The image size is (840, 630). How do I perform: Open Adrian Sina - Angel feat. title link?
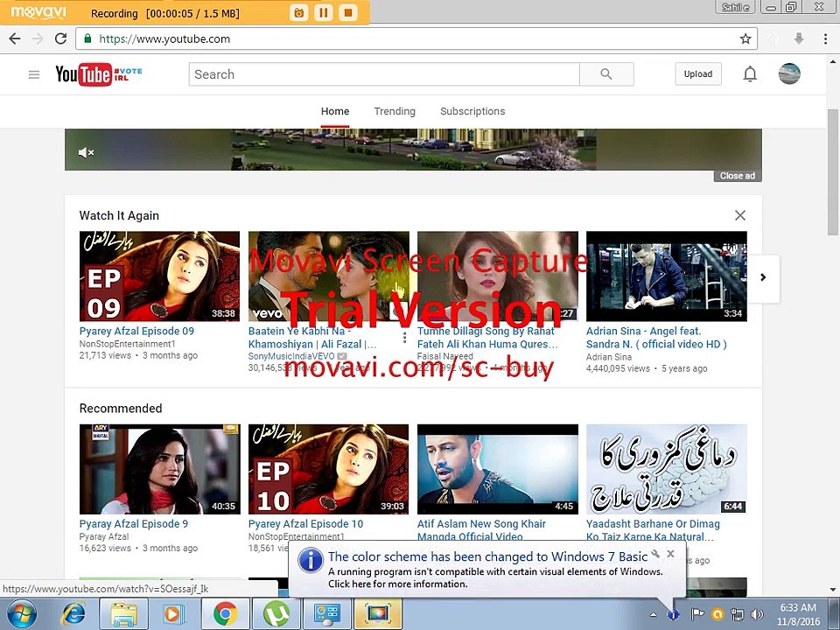pos(656,338)
